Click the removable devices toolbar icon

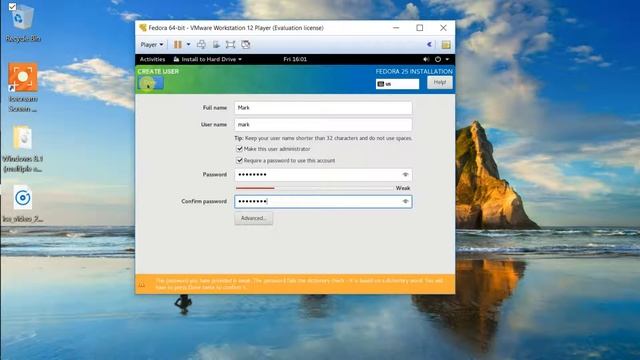[x=216, y=44]
